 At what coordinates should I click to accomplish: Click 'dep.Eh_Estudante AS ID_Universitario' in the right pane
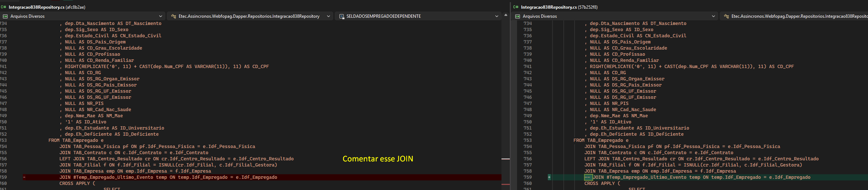pos(639,128)
